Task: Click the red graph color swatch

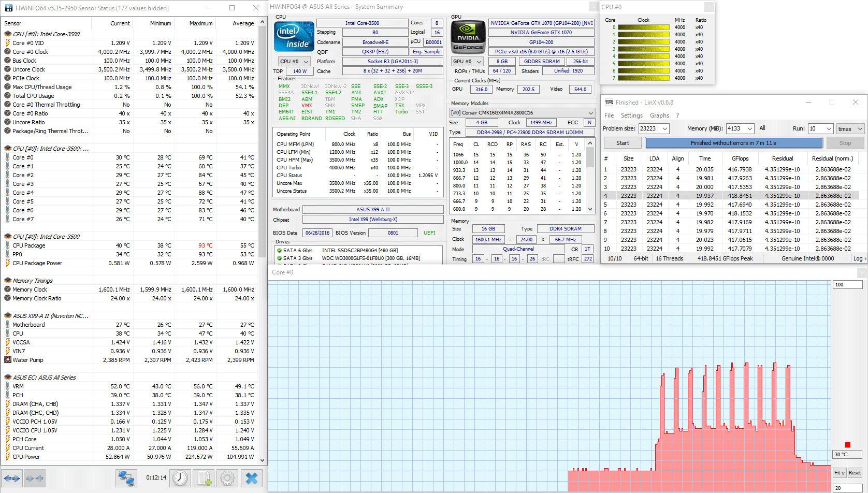Action: point(847,445)
